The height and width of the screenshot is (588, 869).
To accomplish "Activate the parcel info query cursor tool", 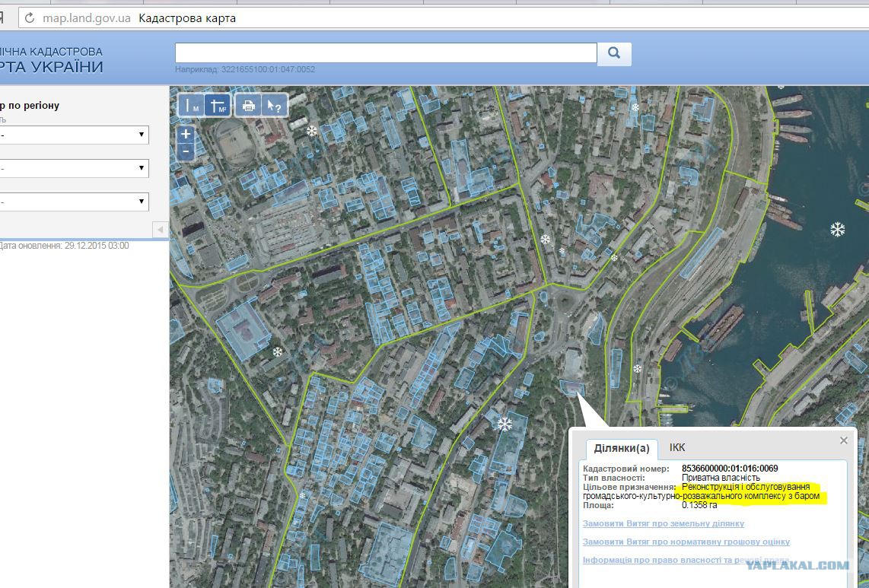I will pyautogui.click(x=272, y=106).
